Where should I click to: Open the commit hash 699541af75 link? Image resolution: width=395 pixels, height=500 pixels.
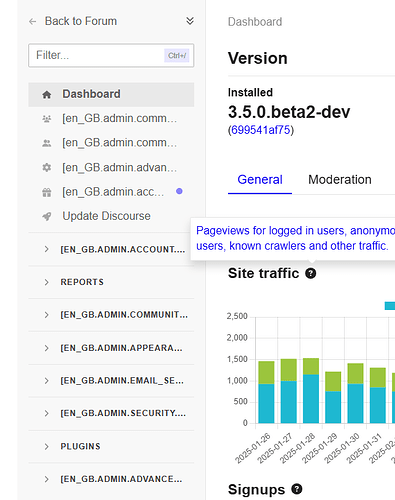click(261, 130)
